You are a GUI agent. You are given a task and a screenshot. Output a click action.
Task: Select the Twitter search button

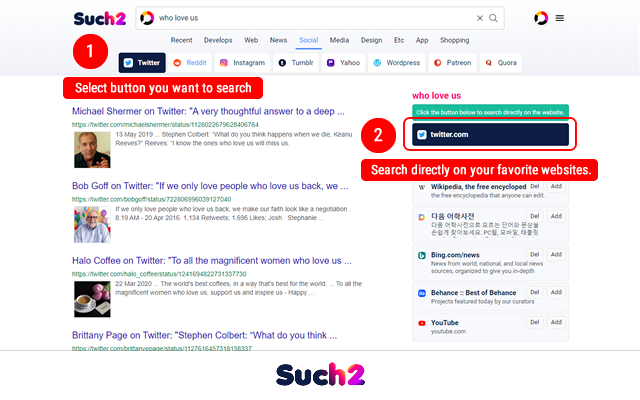pos(142,62)
